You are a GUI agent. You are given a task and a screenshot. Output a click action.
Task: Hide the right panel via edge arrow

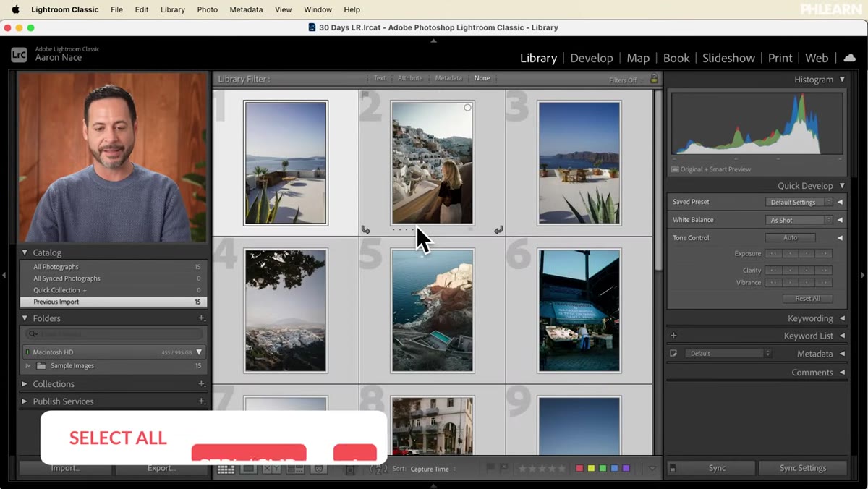coord(864,275)
